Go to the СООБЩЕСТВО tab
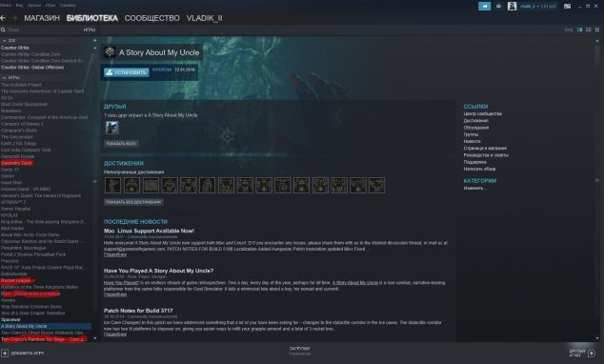Screen dimensions: 604x364 [151, 18]
